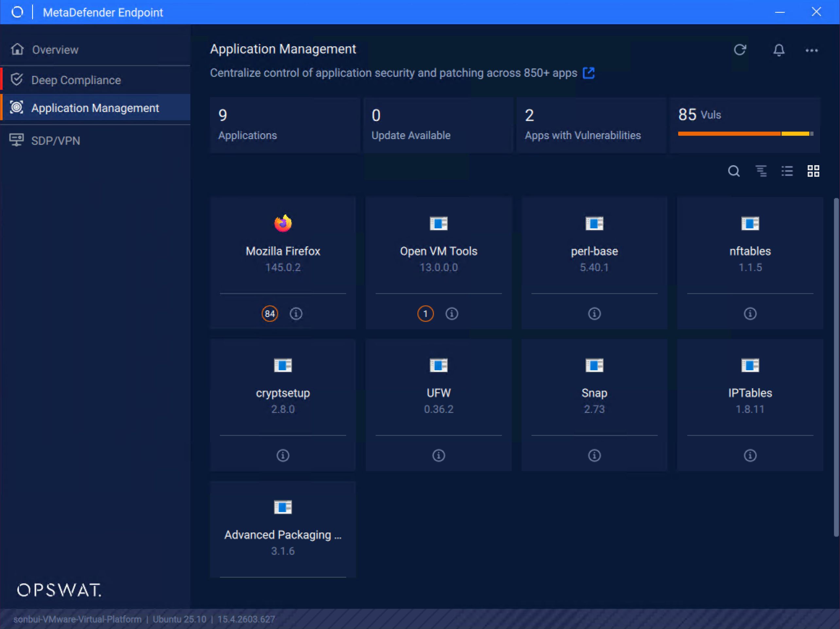Image resolution: width=840 pixels, height=629 pixels.
Task: Open the three-dot more options menu
Action: pyautogui.click(x=811, y=50)
